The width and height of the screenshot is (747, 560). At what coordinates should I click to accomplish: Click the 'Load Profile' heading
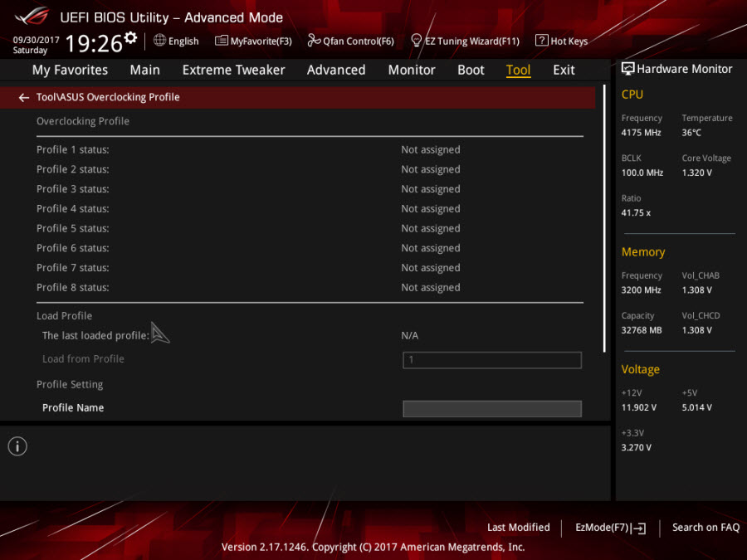point(64,316)
